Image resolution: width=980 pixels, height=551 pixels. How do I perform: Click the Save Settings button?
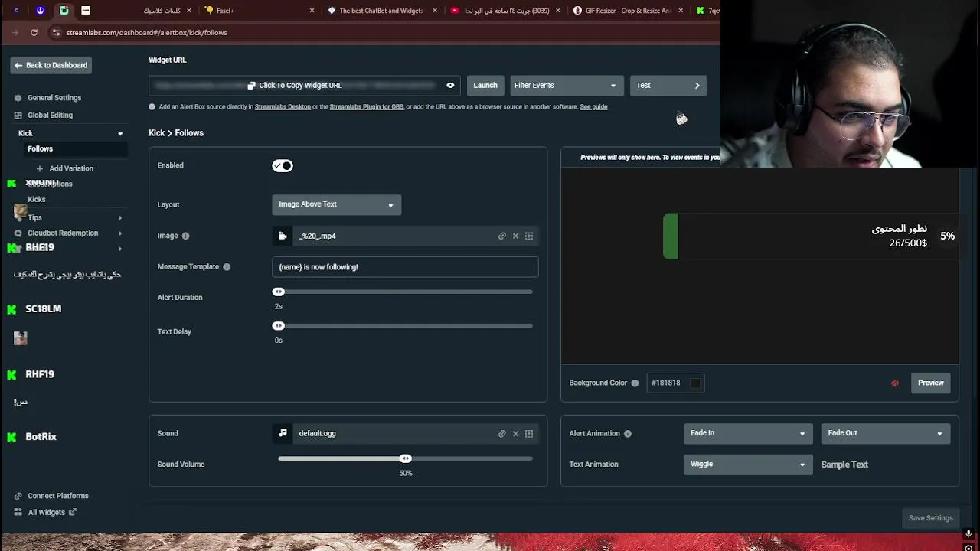click(931, 519)
